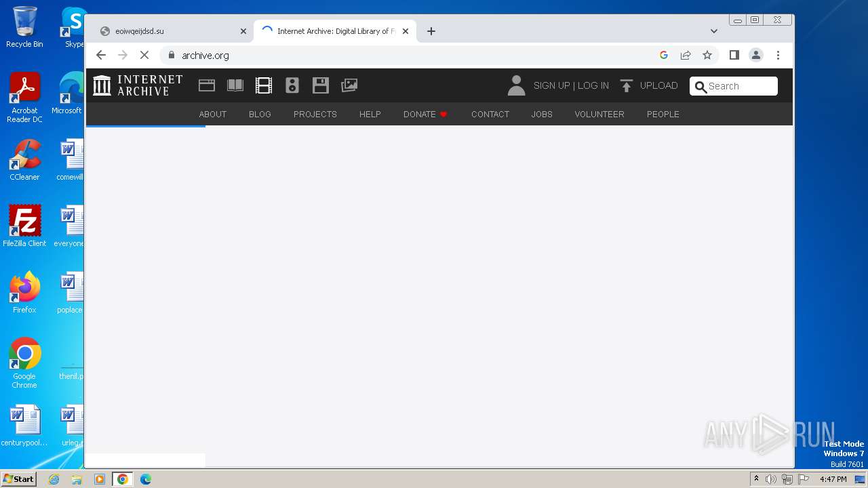Click the DONATE link
This screenshot has width=868, height=488.
tap(425, 115)
